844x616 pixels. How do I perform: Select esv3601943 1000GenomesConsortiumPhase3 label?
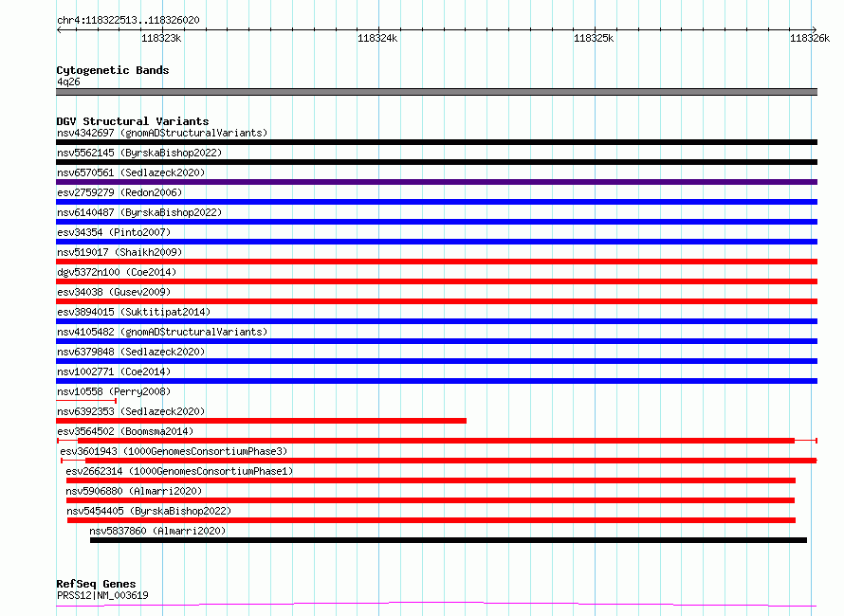pos(174,451)
